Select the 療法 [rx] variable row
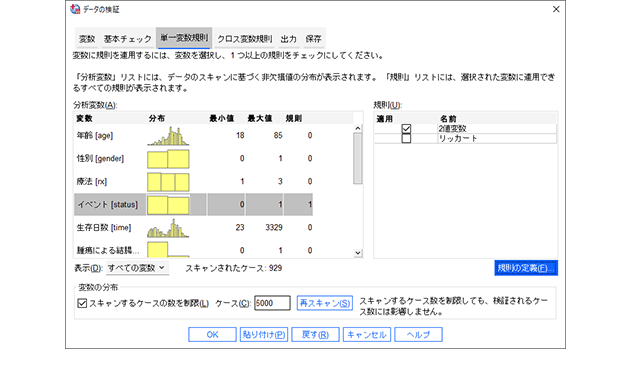 pos(194,182)
